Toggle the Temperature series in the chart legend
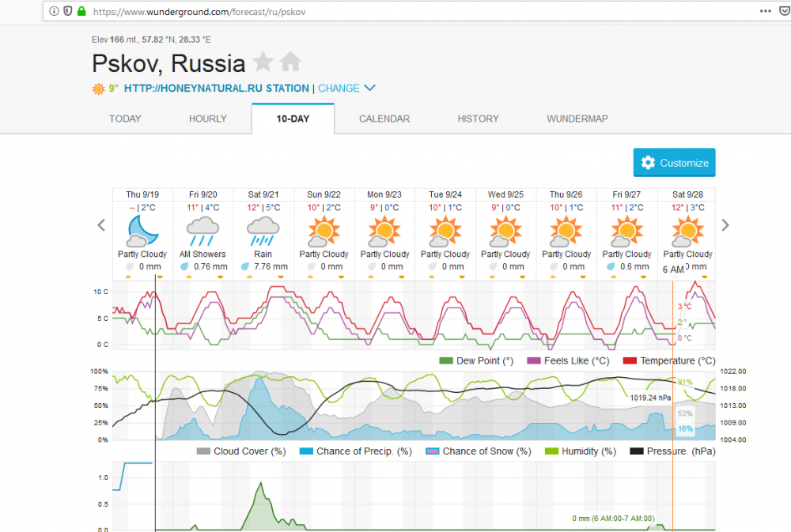The width and height of the screenshot is (791, 532). (669, 360)
